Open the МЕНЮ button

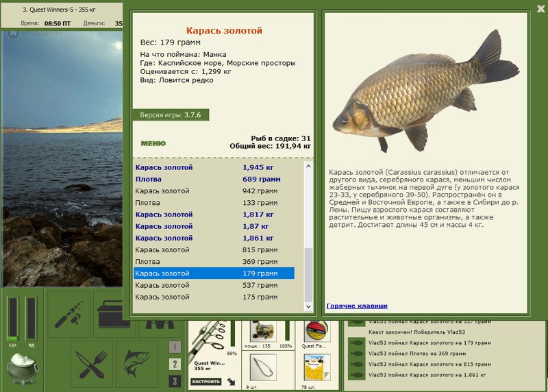point(153,143)
